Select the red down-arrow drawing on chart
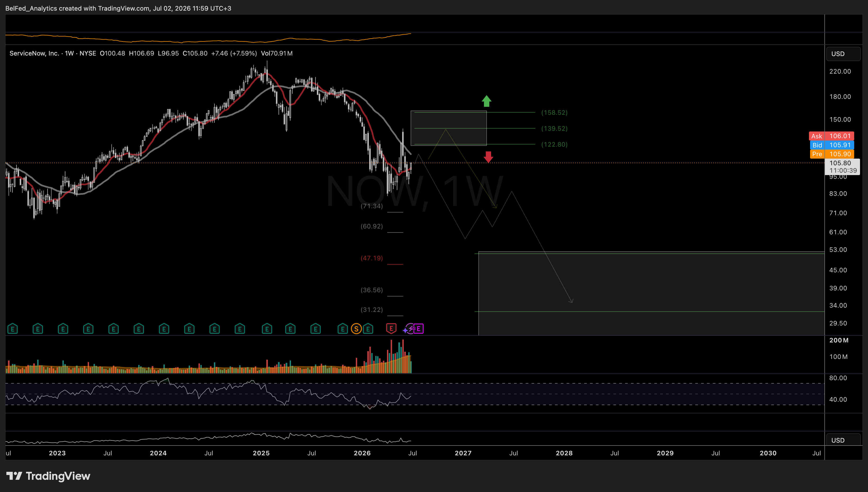 click(x=488, y=157)
